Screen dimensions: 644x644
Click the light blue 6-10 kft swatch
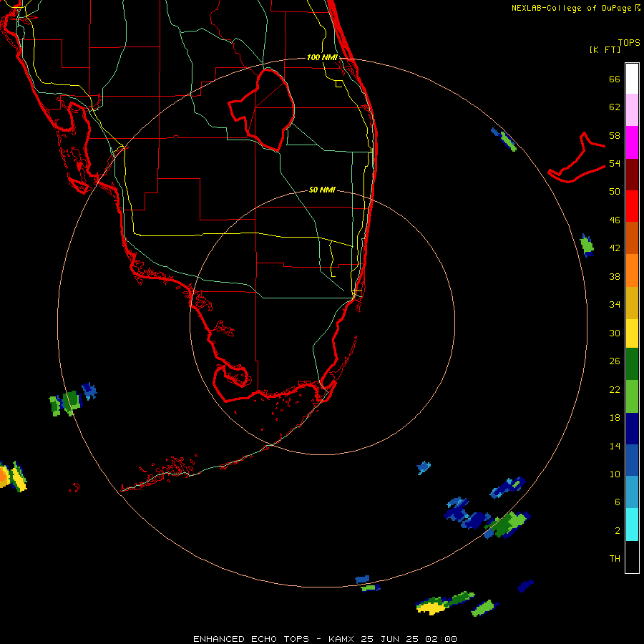(x=632, y=492)
